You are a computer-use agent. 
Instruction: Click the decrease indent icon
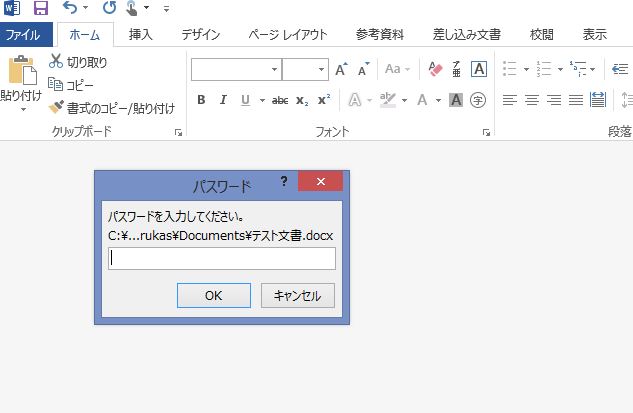tap(620, 69)
